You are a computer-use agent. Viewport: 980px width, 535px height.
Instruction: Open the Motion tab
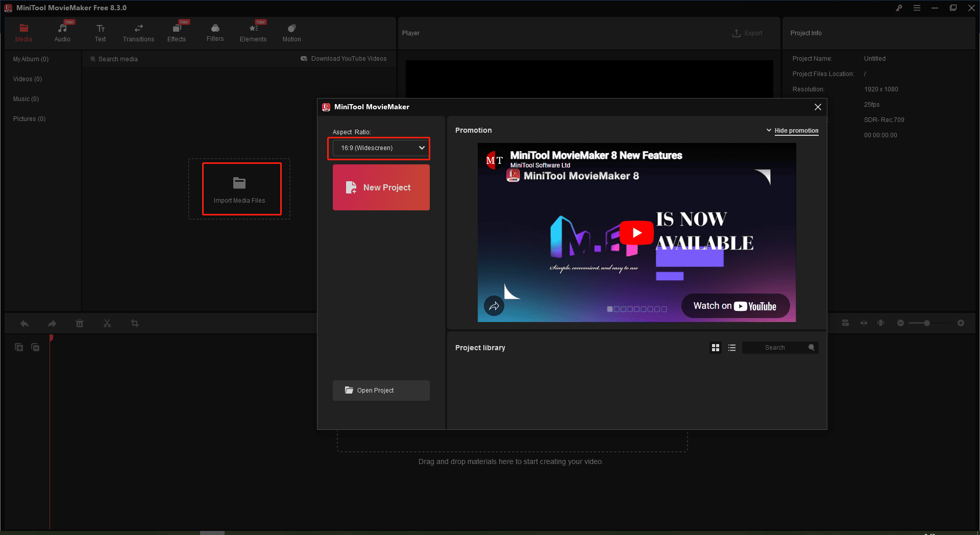click(291, 33)
